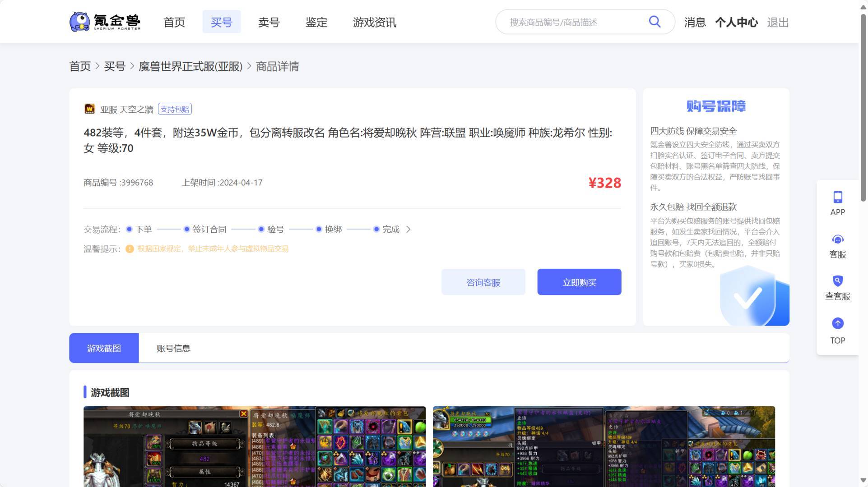Click the 立即购买 button
This screenshot has height=487, width=868.
[579, 282]
